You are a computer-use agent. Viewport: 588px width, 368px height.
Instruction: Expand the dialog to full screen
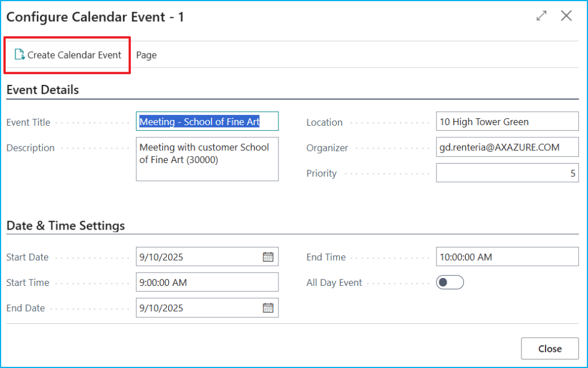click(x=541, y=16)
